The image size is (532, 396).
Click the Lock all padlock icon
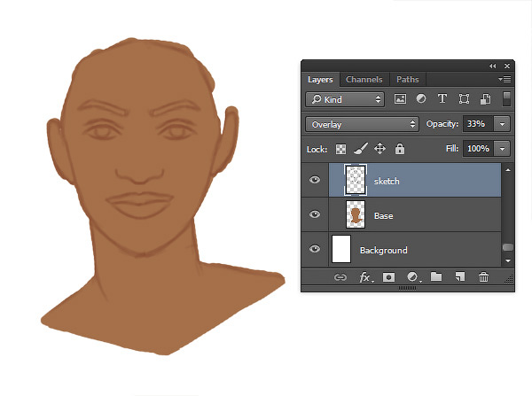(x=400, y=149)
